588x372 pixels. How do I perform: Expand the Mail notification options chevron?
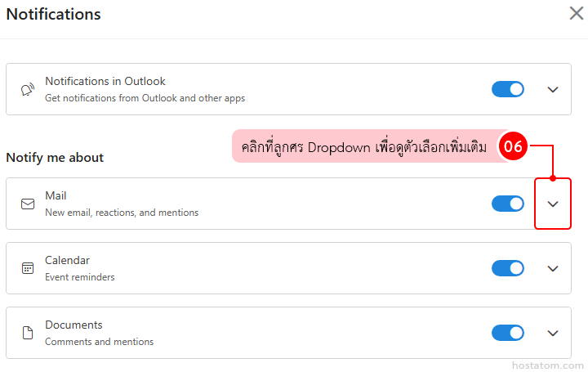pos(553,204)
